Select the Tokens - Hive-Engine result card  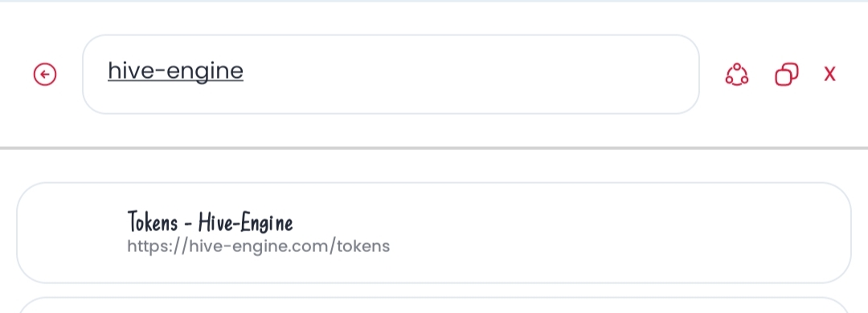(x=434, y=233)
